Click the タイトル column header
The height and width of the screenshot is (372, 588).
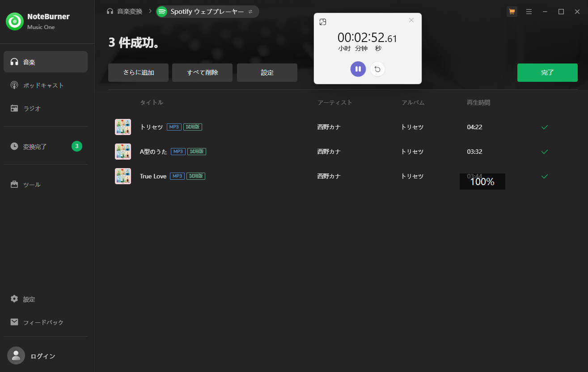pos(152,102)
